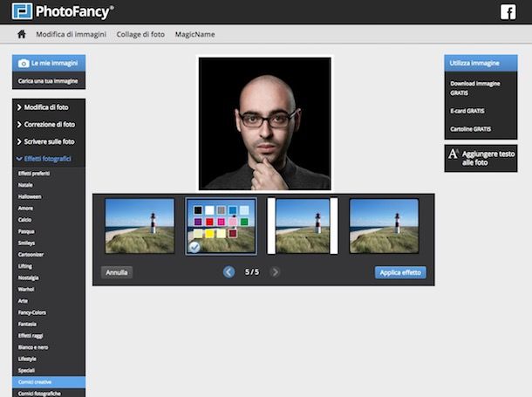Go to the home page icon
This screenshot has height=397, width=532.
click(x=22, y=34)
